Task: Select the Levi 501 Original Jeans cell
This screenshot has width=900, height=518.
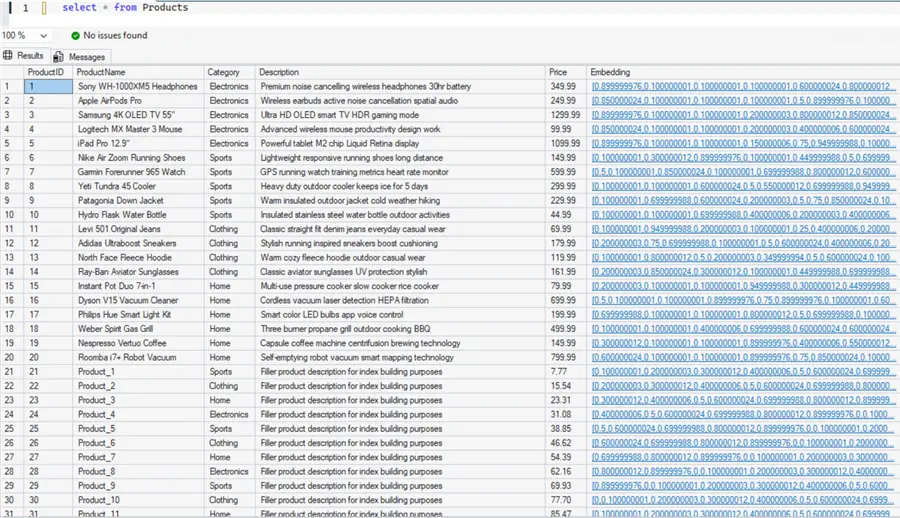Action: tap(138, 229)
